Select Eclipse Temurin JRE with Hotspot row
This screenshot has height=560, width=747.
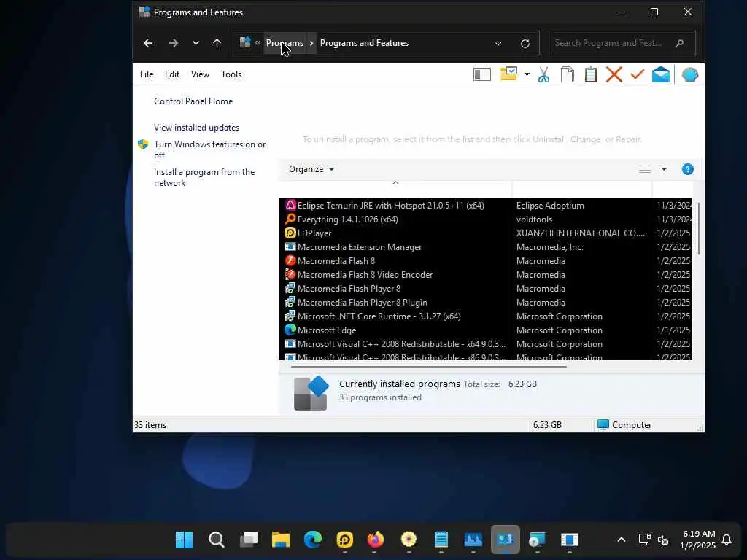[x=485, y=205]
